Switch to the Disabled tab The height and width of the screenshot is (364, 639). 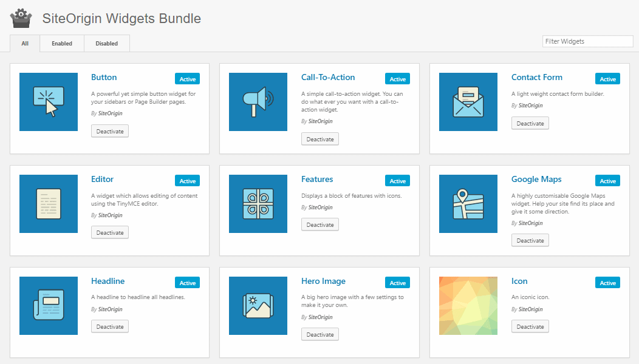coord(107,44)
